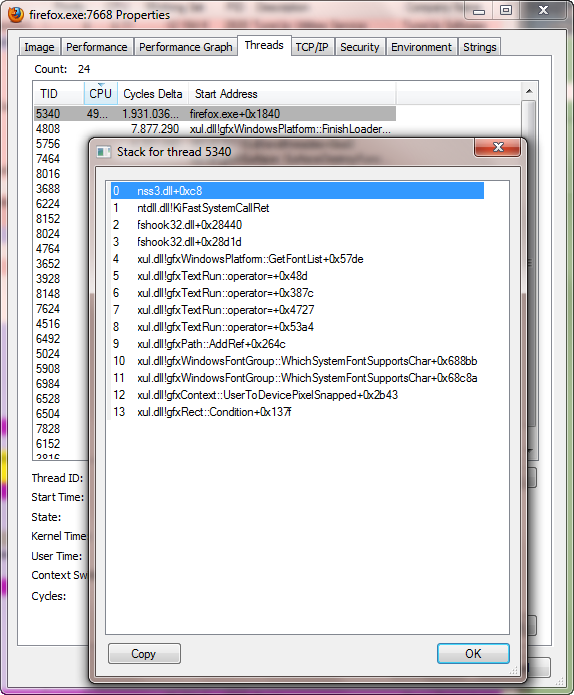Screen dimensions: 574x695
Task: Select thread 6528 in the list
Action: click(48, 399)
